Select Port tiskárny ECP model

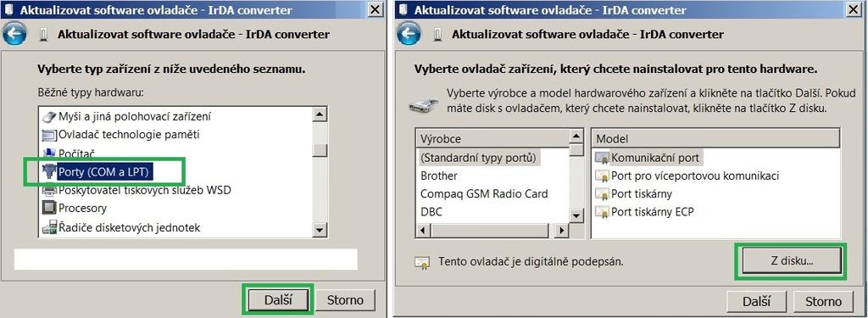tap(652, 212)
